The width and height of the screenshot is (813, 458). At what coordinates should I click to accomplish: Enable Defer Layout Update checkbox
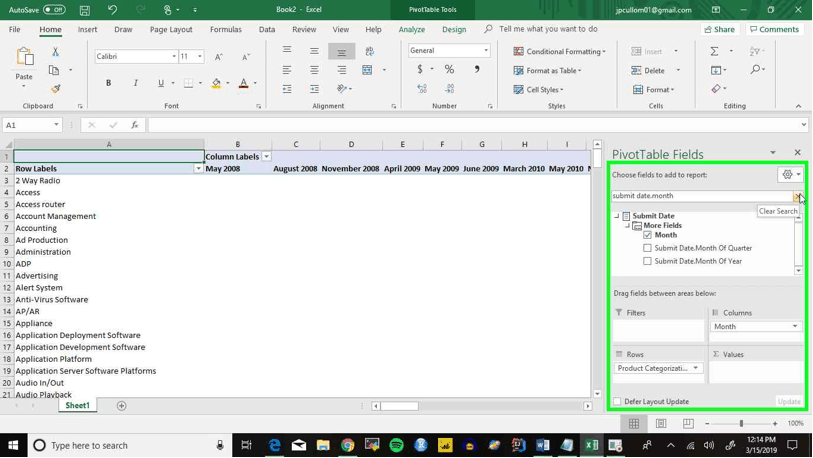617,401
